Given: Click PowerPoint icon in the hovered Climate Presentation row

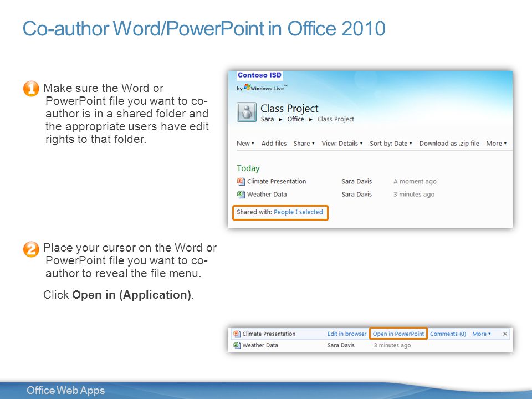Looking at the screenshot, I should click(237, 334).
